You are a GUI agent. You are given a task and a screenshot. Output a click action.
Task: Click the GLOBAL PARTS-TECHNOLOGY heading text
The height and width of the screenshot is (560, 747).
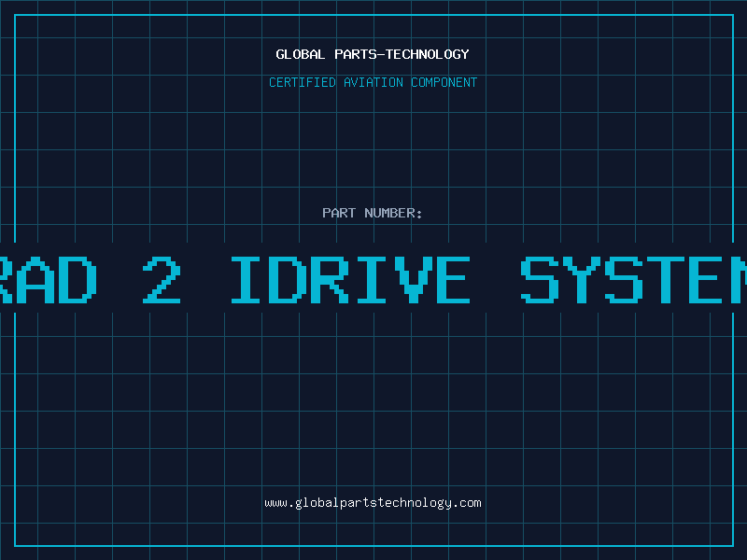coord(373,54)
